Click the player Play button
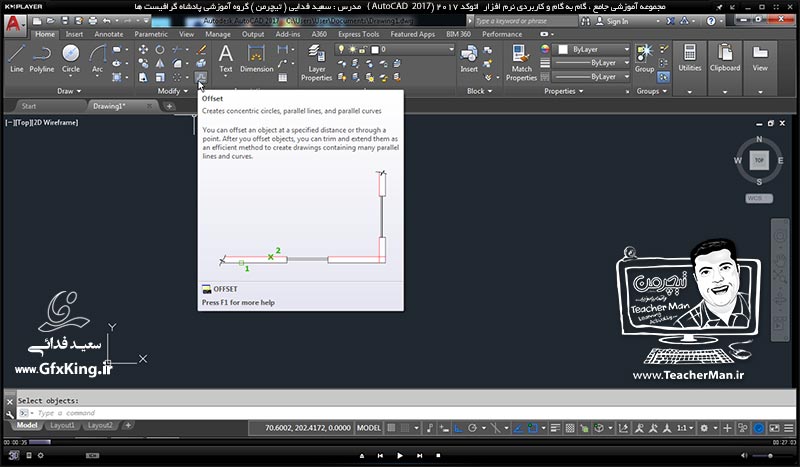 pos(399,455)
